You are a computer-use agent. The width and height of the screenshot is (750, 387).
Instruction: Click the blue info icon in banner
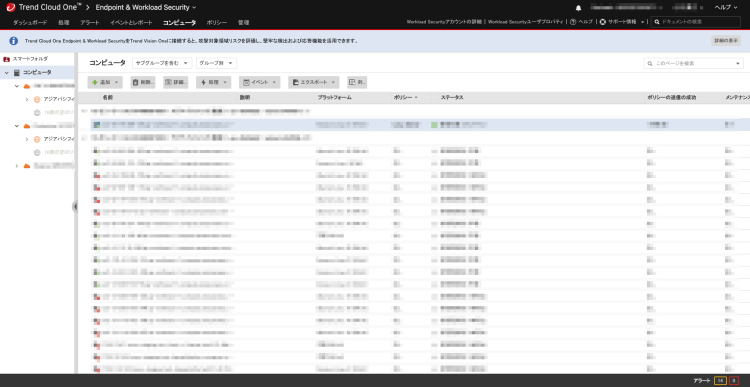click(14, 41)
